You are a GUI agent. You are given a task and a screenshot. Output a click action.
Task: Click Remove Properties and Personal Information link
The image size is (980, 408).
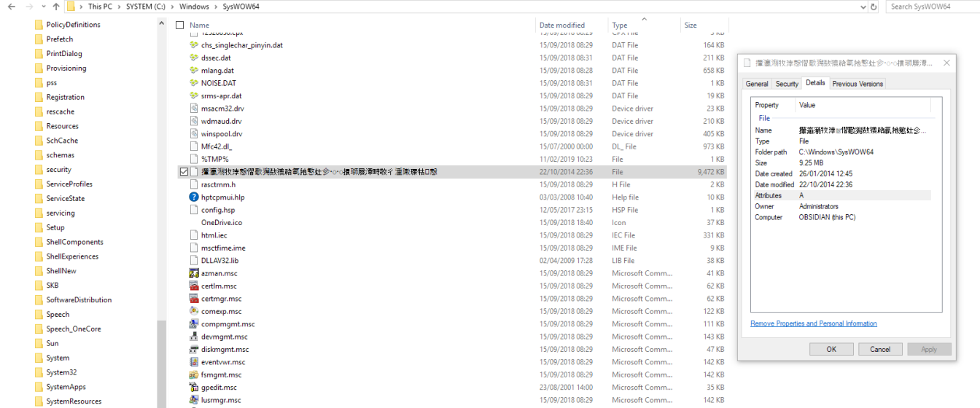coord(814,323)
